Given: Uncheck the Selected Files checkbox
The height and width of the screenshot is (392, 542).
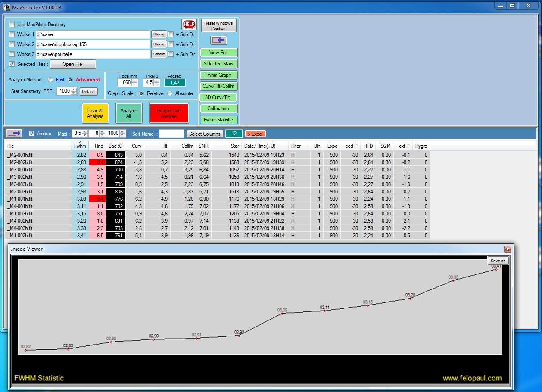Looking at the screenshot, I should pyautogui.click(x=12, y=64).
